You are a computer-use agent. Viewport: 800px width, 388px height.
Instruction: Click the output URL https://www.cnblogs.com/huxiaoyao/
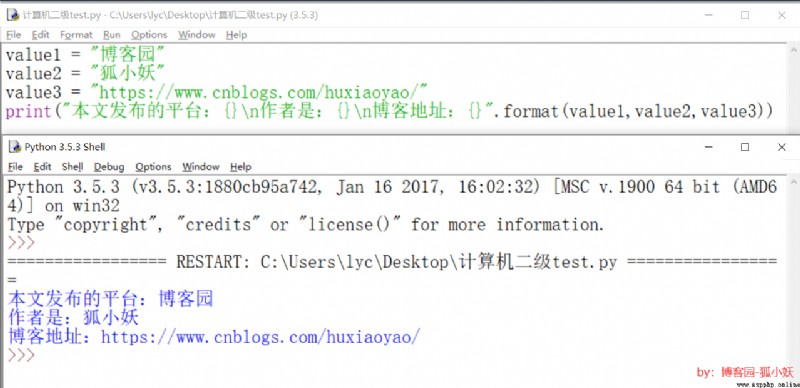tap(261, 337)
